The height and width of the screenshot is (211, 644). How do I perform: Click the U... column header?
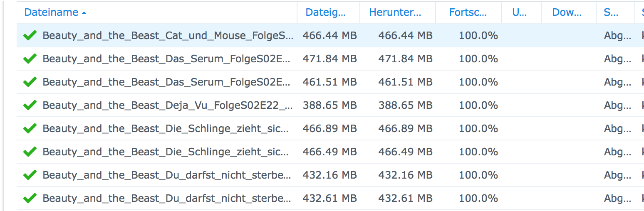click(520, 12)
